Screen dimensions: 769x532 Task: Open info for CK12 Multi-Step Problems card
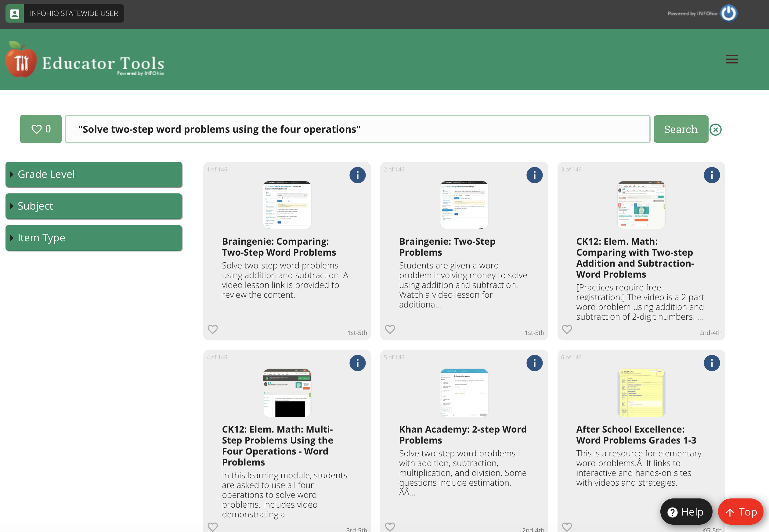[x=357, y=363]
